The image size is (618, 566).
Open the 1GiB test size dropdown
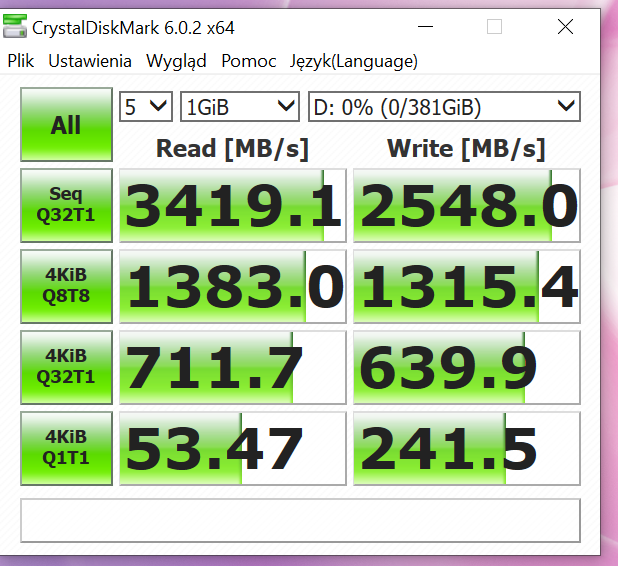(x=240, y=106)
